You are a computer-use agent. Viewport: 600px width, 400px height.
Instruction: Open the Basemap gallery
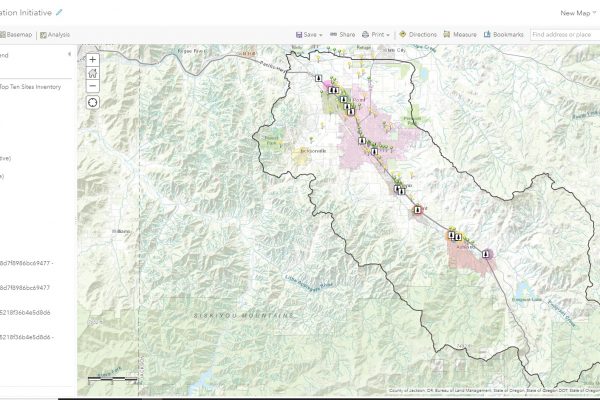(15, 35)
